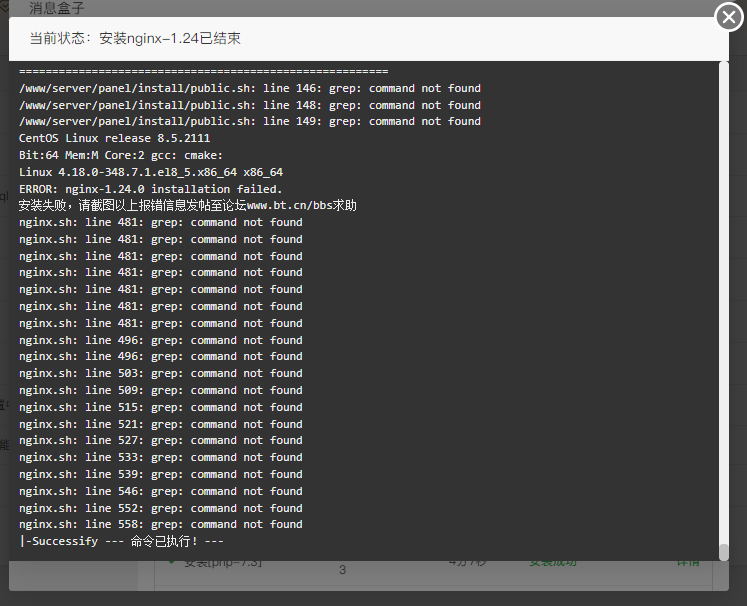Viewport: 747px width, 606px height.
Task: Click the nginx.sh line 509 error
Action: (x=161, y=390)
